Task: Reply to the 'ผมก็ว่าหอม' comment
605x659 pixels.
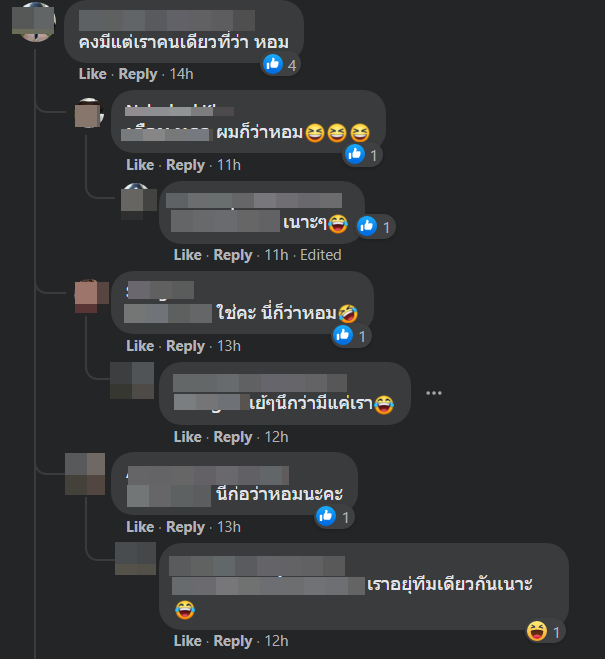Action: 185,165
